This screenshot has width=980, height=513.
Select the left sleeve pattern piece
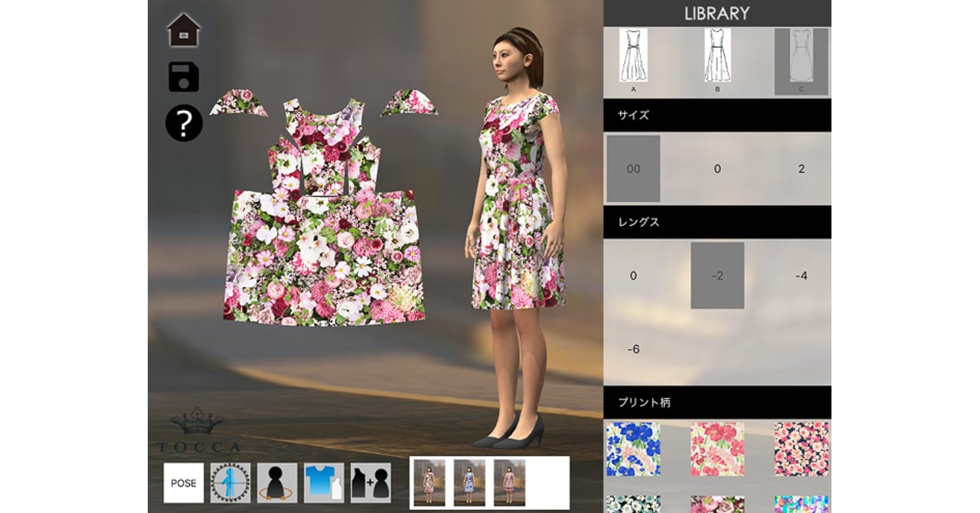coord(239,103)
